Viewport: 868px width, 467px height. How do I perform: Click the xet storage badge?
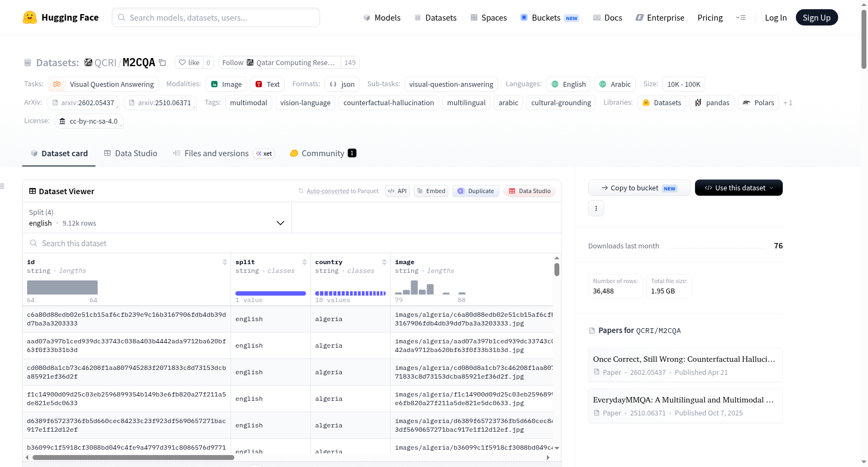point(264,153)
